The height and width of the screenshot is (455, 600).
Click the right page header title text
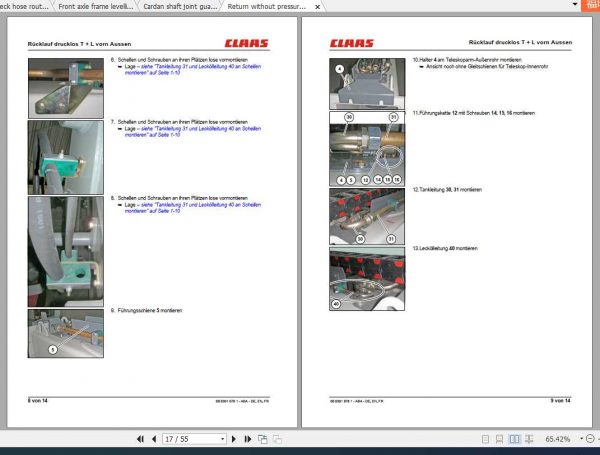pyautogui.click(x=520, y=42)
